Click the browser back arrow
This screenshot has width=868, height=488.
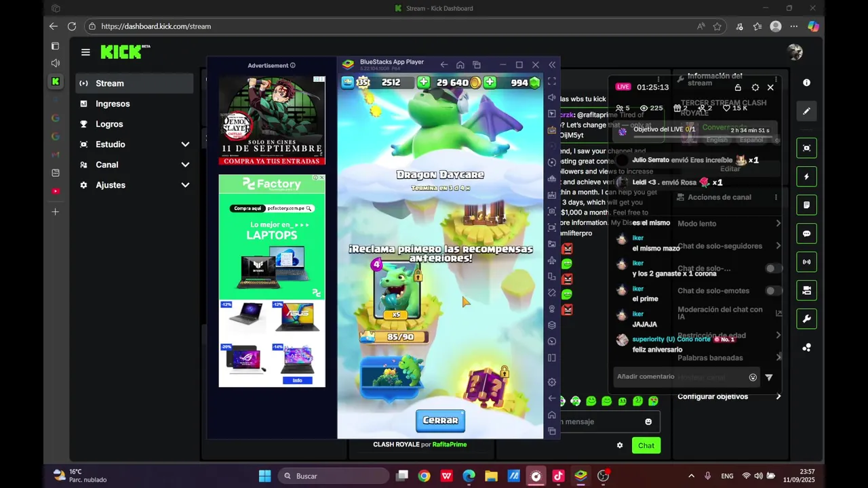(x=54, y=26)
